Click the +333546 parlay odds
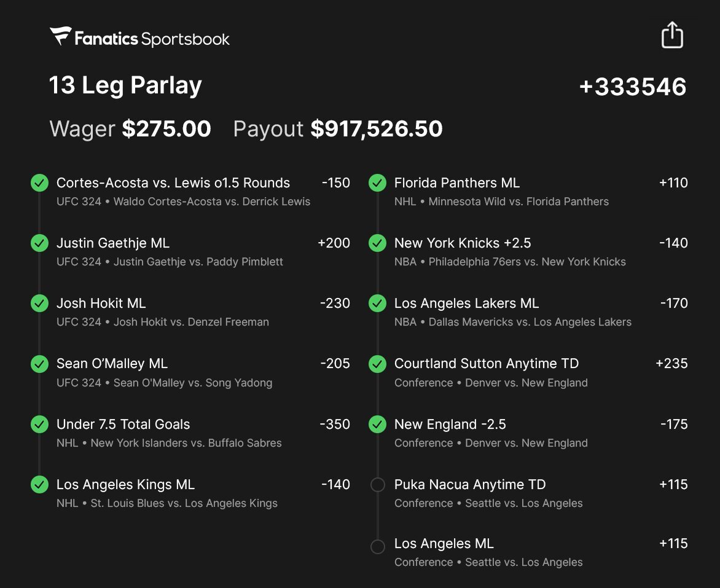This screenshot has height=588, width=720. 632,87
